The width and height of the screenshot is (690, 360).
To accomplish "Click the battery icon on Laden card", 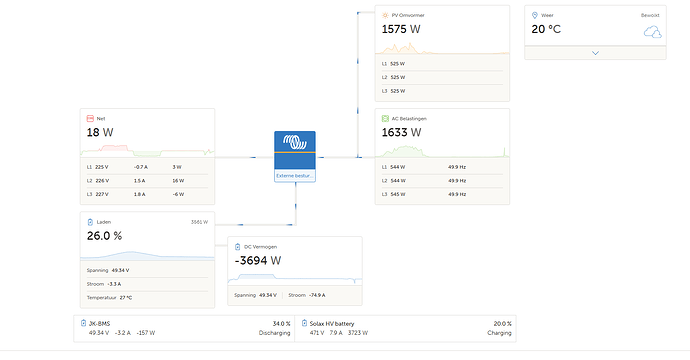I will [90, 222].
